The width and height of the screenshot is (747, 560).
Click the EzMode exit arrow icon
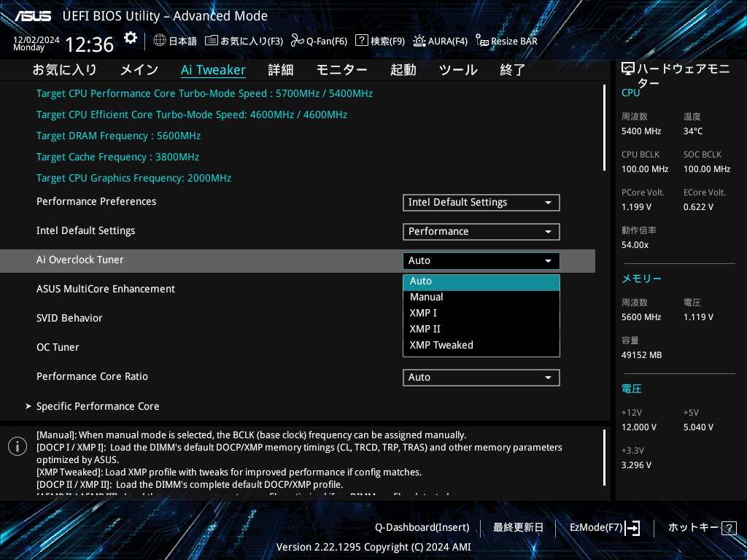(x=632, y=528)
